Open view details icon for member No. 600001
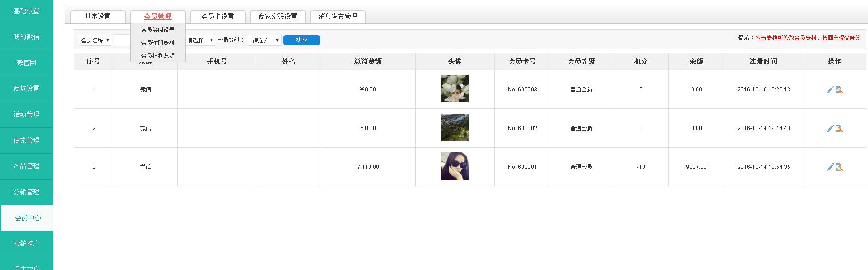 coord(839,167)
